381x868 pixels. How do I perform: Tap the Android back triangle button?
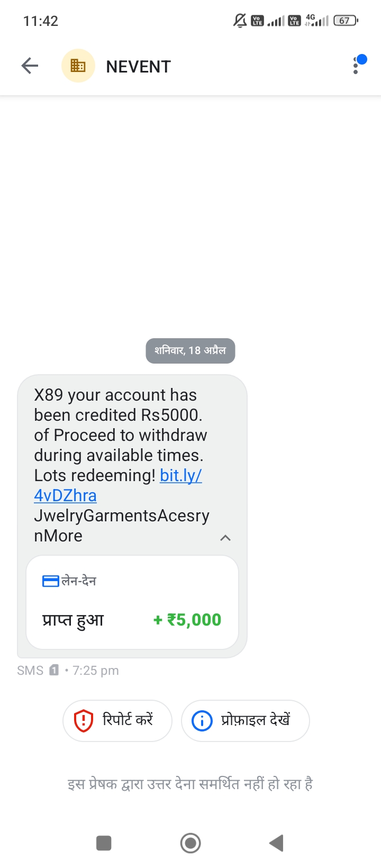point(276,843)
